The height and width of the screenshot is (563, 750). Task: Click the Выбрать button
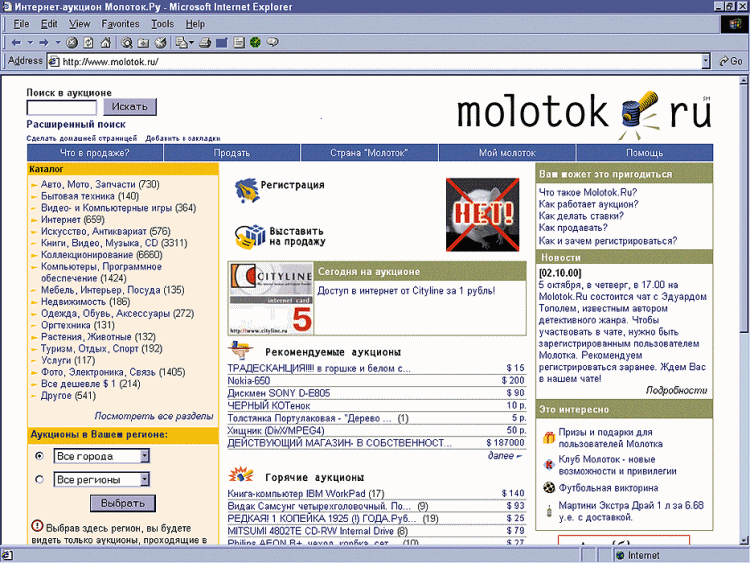(123, 503)
